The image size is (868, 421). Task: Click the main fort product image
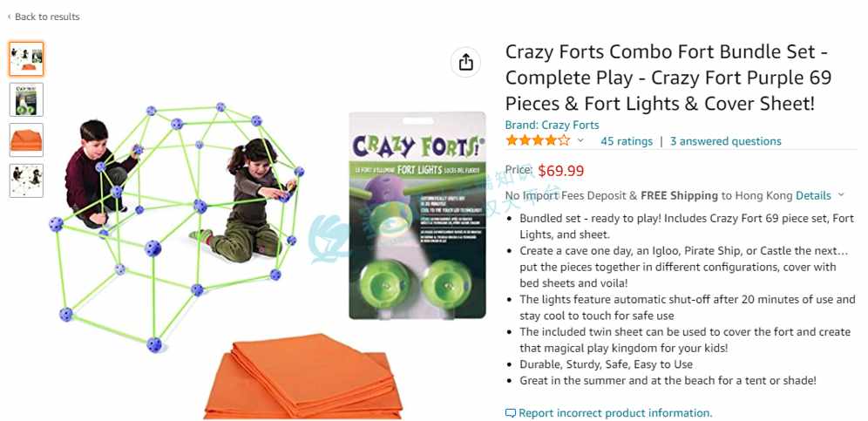(176, 227)
